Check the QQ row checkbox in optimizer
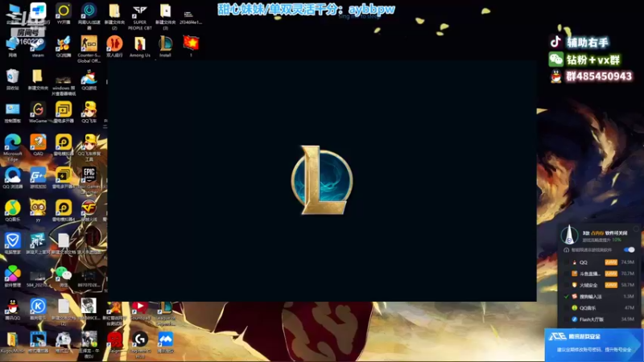The image size is (644, 362). (x=567, y=262)
